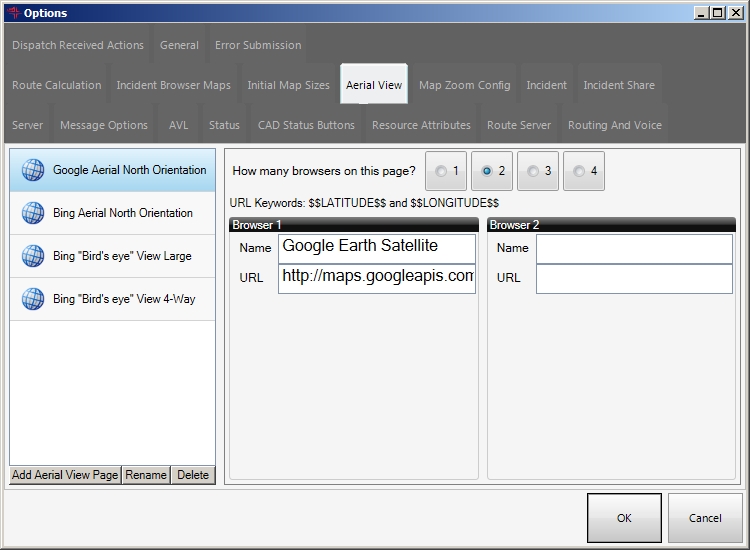The width and height of the screenshot is (750, 550).
Task: Open the Incident Share tab
Action: point(619,85)
